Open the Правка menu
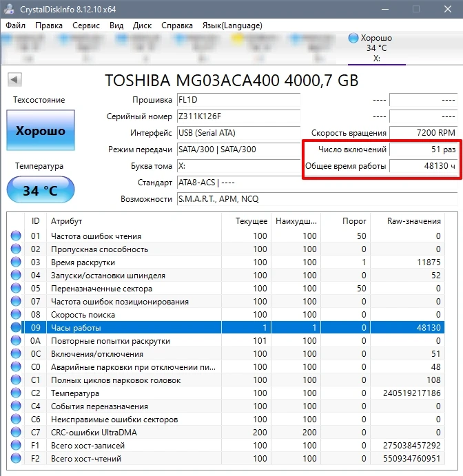 point(49,25)
